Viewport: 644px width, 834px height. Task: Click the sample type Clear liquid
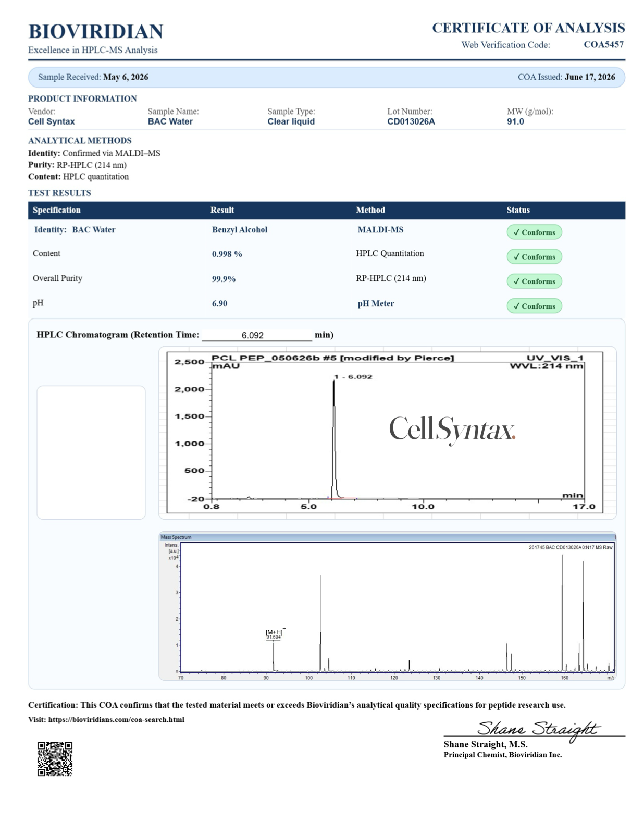coord(291,121)
